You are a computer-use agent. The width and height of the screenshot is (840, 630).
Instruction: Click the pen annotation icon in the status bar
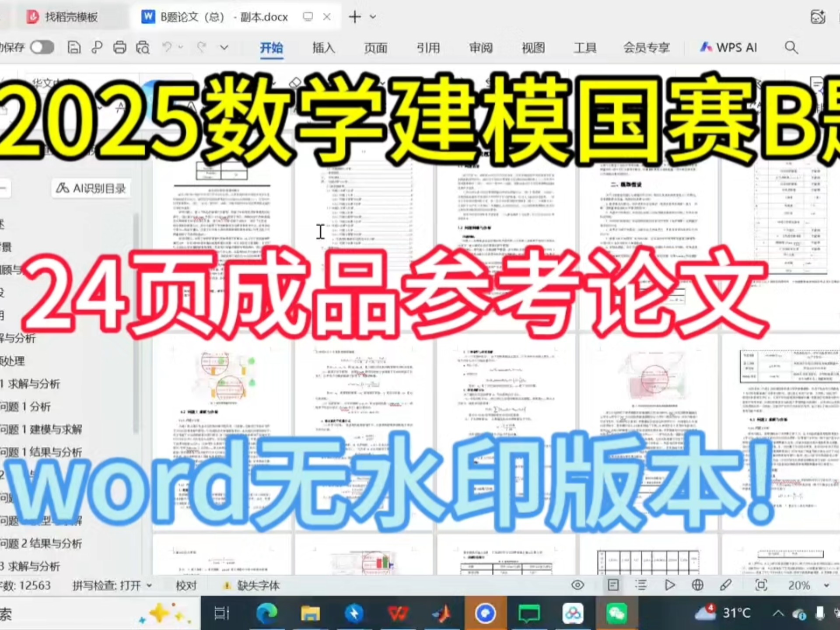point(725,585)
